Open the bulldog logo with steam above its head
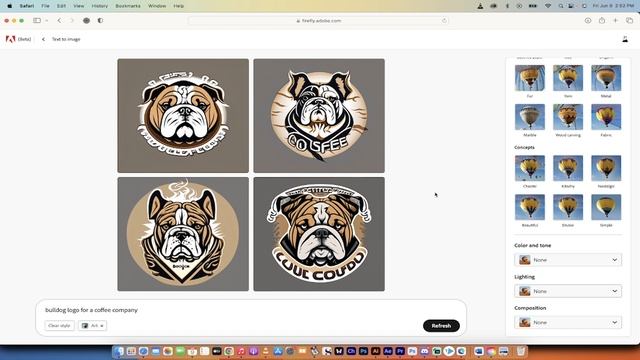 (x=183, y=234)
